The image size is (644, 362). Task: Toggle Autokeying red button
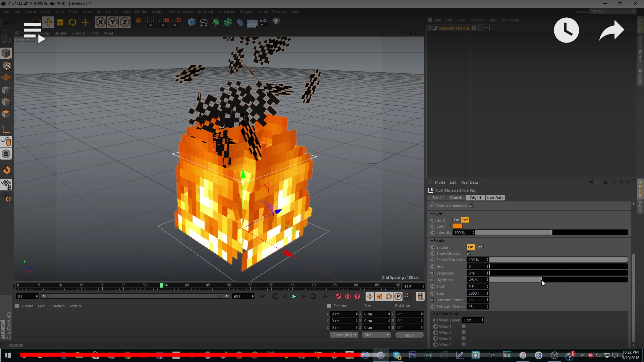[x=347, y=296]
